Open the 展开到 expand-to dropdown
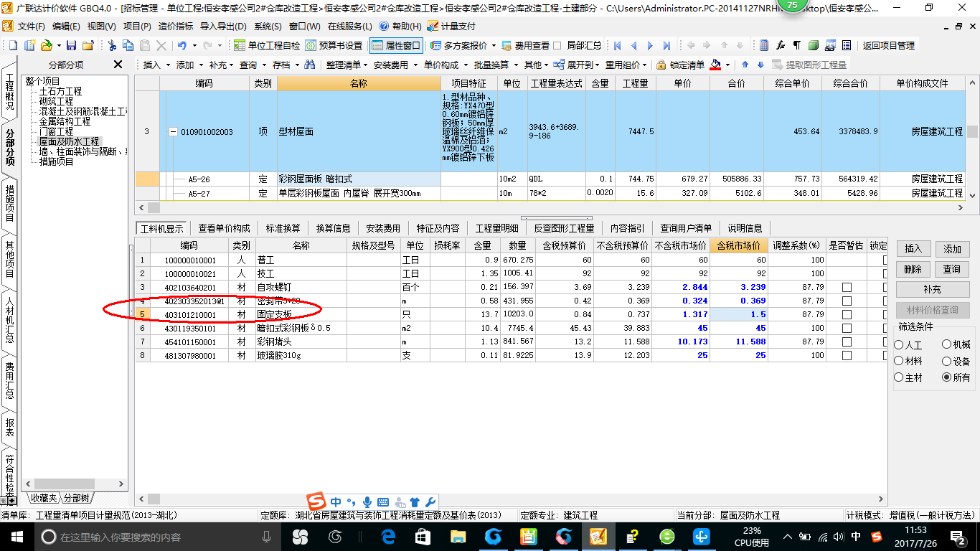 [x=578, y=65]
